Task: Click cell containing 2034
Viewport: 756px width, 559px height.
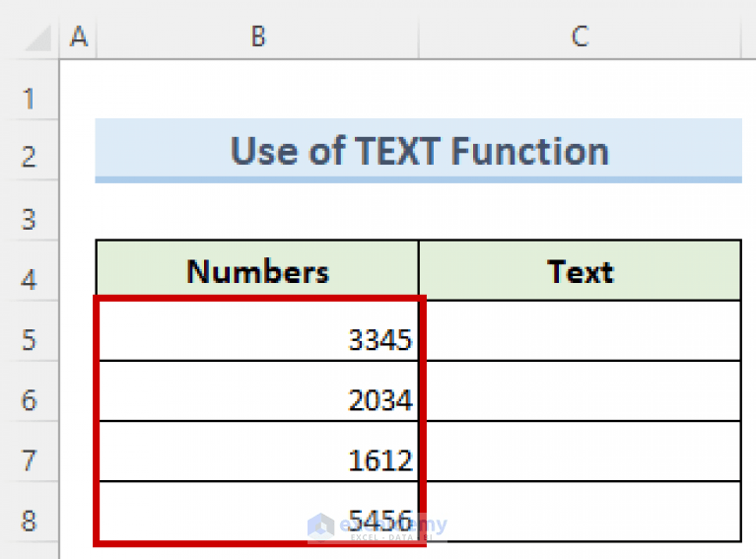Action: (x=258, y=391)
